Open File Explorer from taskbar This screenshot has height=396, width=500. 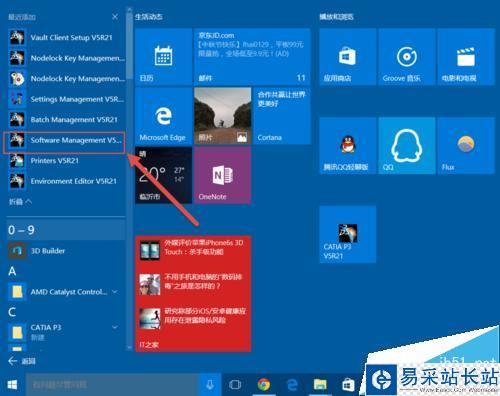click(x=320, y=385)
